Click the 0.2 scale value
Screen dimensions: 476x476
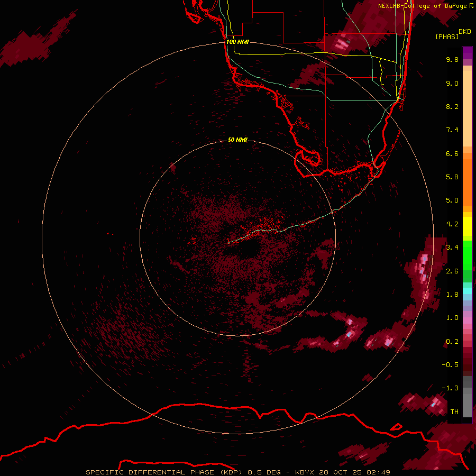click(452, 342)
